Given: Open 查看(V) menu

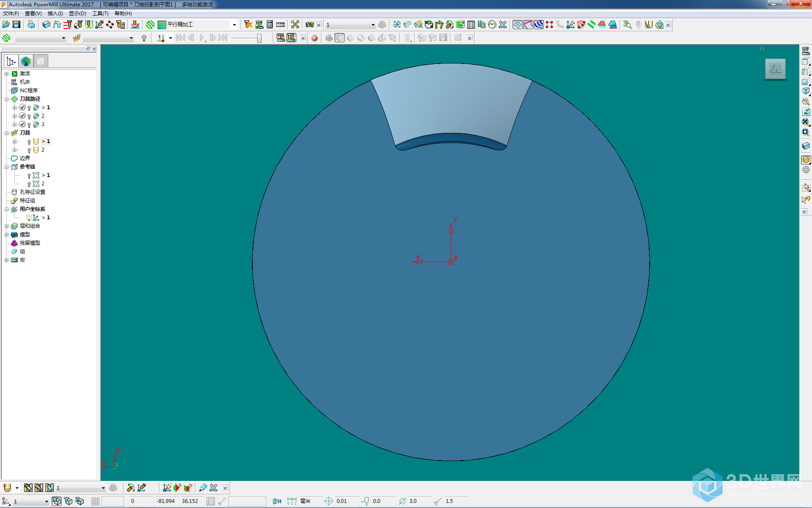Looking at the screenshot, I should 33,14.
